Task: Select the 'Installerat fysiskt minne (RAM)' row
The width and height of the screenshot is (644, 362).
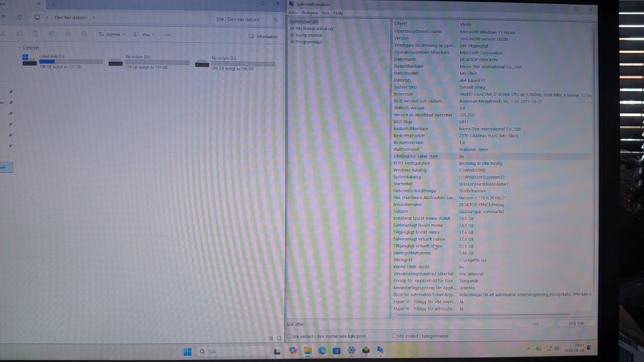Action: [492, 219]
